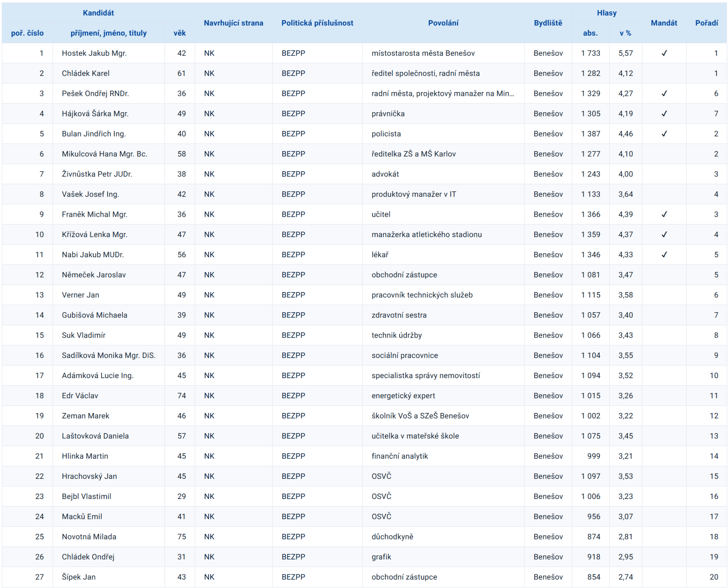Select the name Mikulcová Hana Mgr. Bc.

(104, 154)
